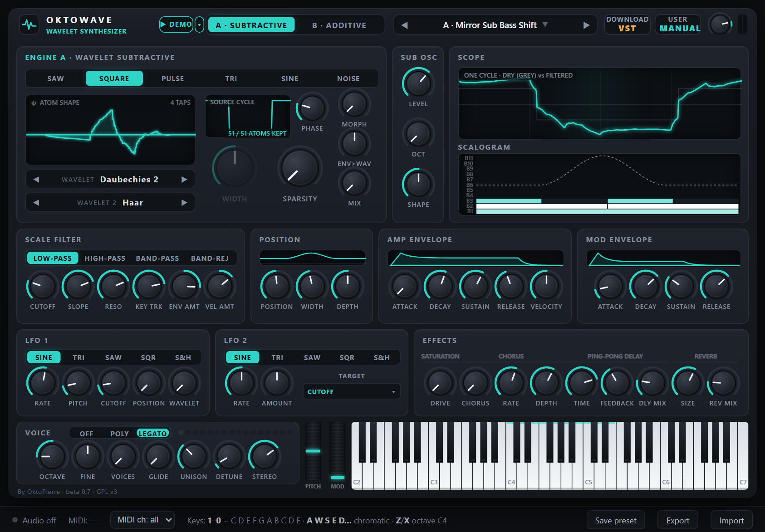Click the Phase knob

click(x=312, y=108)
